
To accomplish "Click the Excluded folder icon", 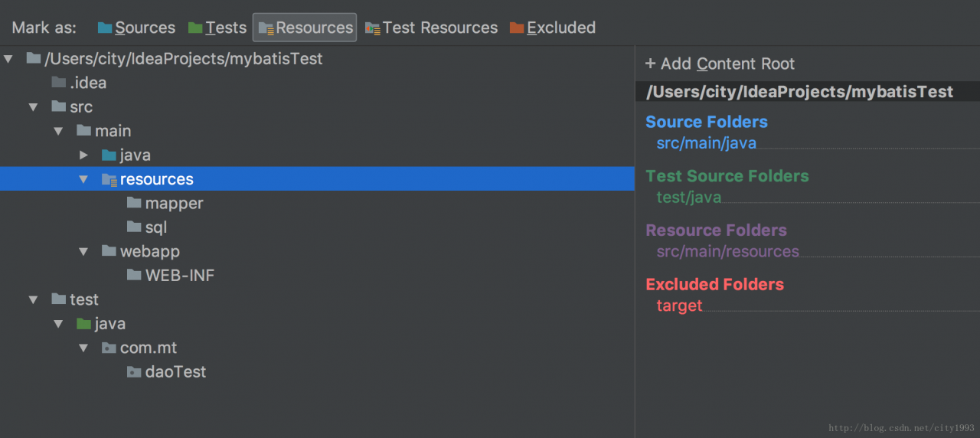I will 517,28.
